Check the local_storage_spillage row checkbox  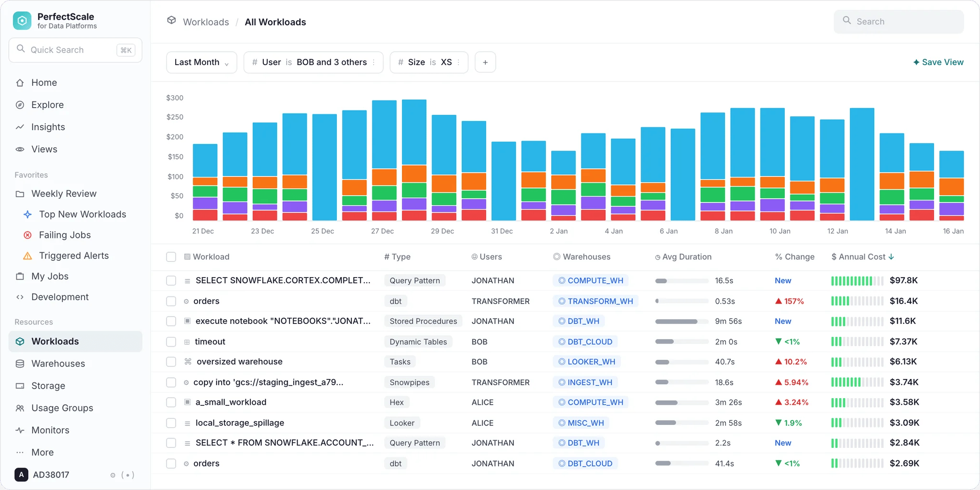tap(171, 423)
